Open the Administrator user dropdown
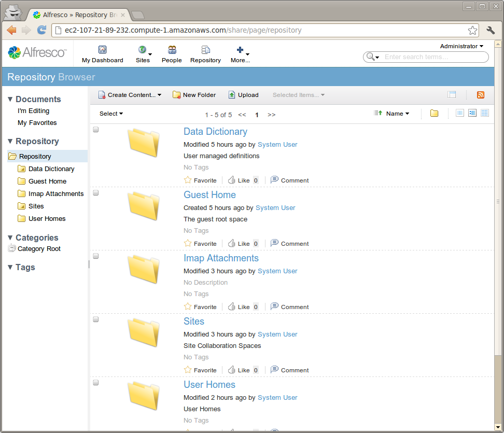The width and height of the screenshot is (504, 433). (461, 46)
